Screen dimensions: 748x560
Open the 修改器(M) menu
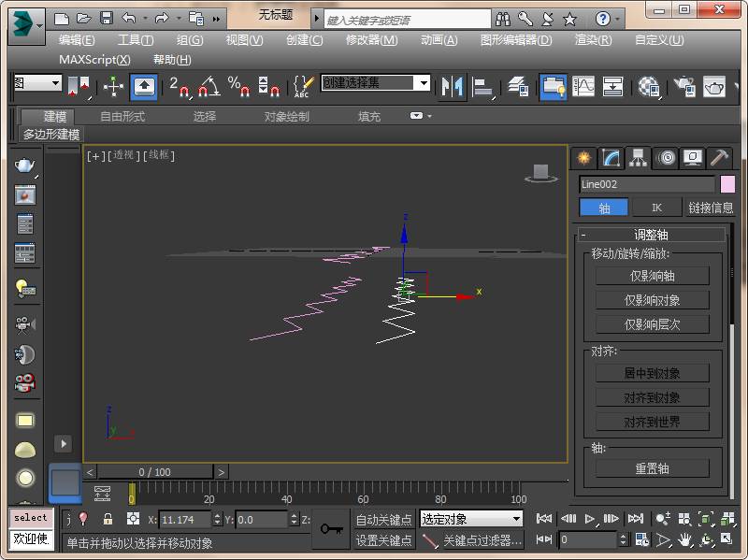(371, 39)
